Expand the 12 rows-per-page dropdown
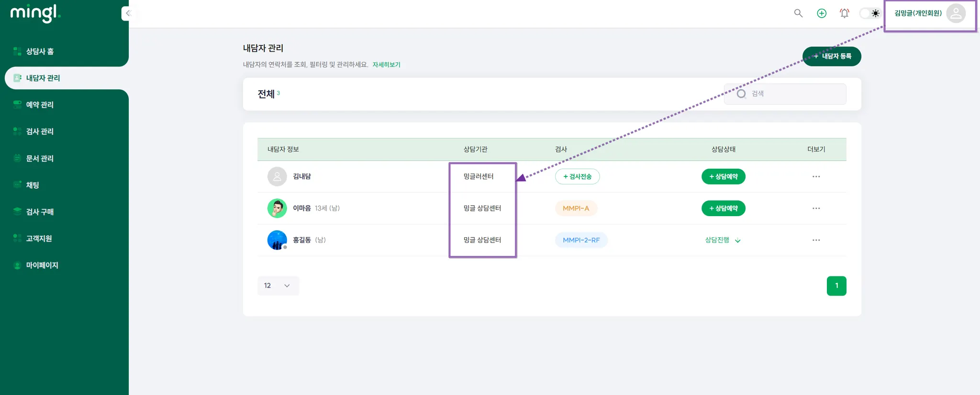980x395 pixels. tap(278, 286)
